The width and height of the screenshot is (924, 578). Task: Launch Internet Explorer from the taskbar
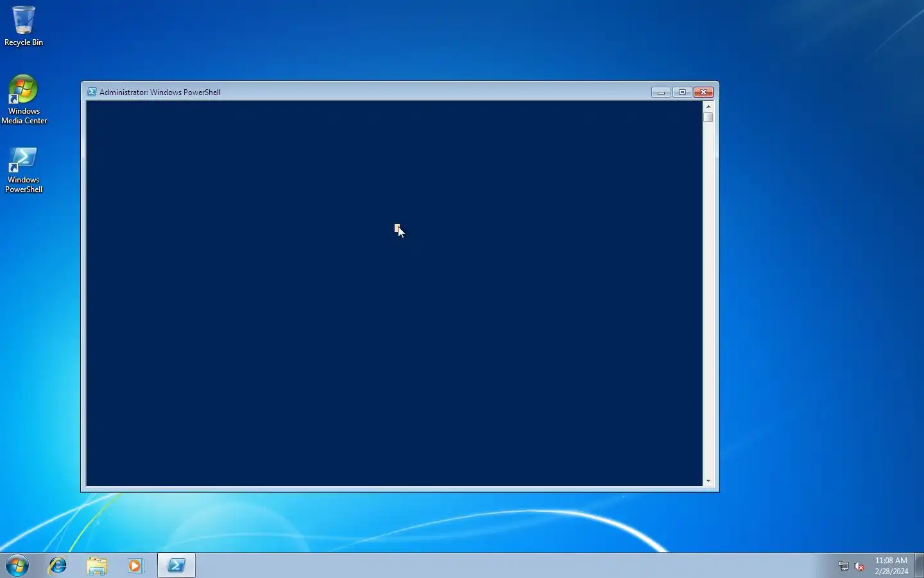coord(58,565)
